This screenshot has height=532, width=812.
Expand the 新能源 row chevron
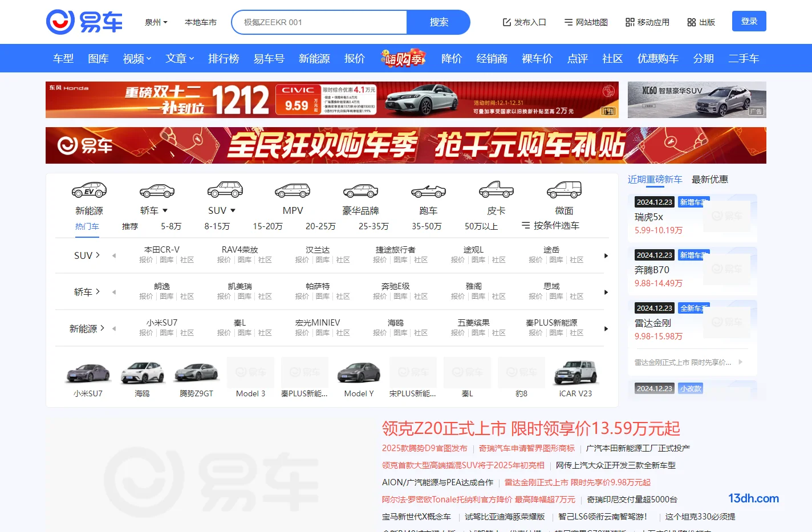[102, 328]
